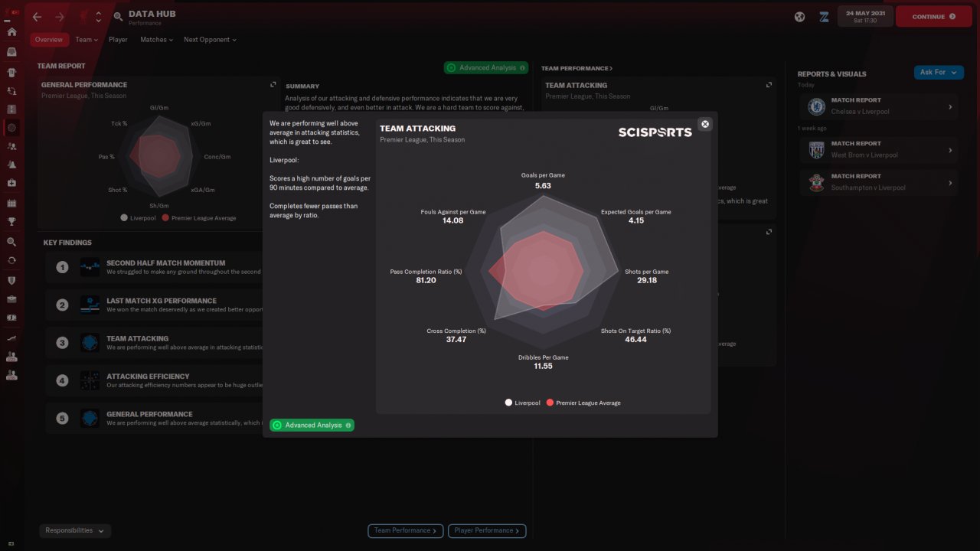Open the Second Half Match Momentum finding
This screenshot has width=980, height=551.
coord(153,267)
